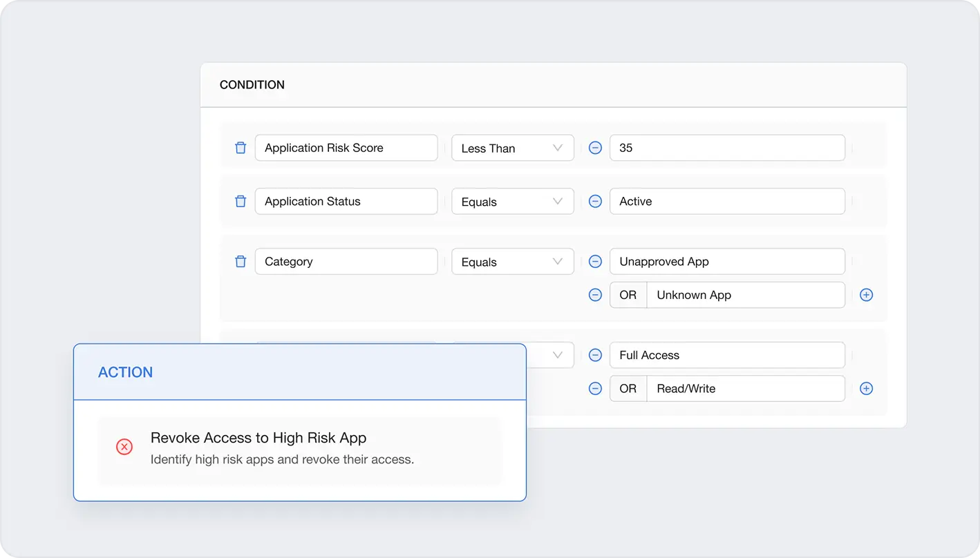Click trash icon beside Category field
Screen dimensions: 980x558
point(241,262)
